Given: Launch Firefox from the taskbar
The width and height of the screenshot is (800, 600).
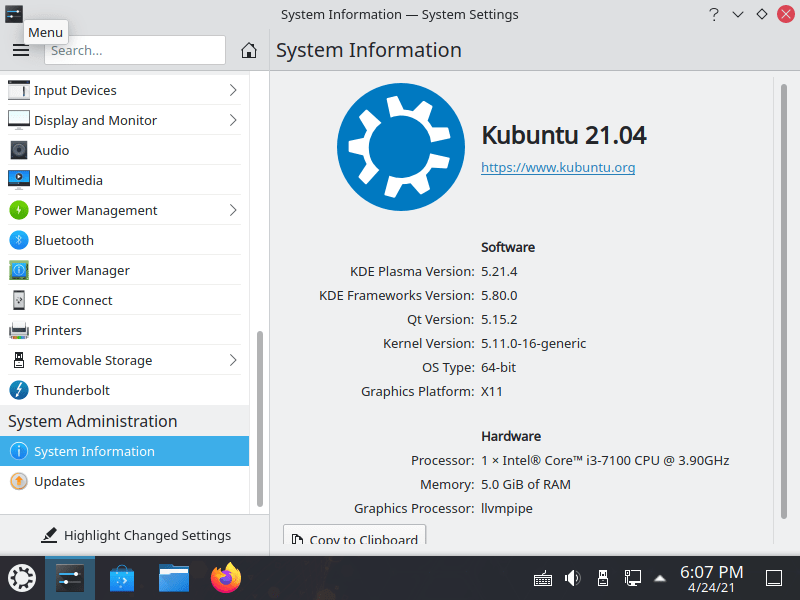Looking at the screenshot, I should pos(226,578).
